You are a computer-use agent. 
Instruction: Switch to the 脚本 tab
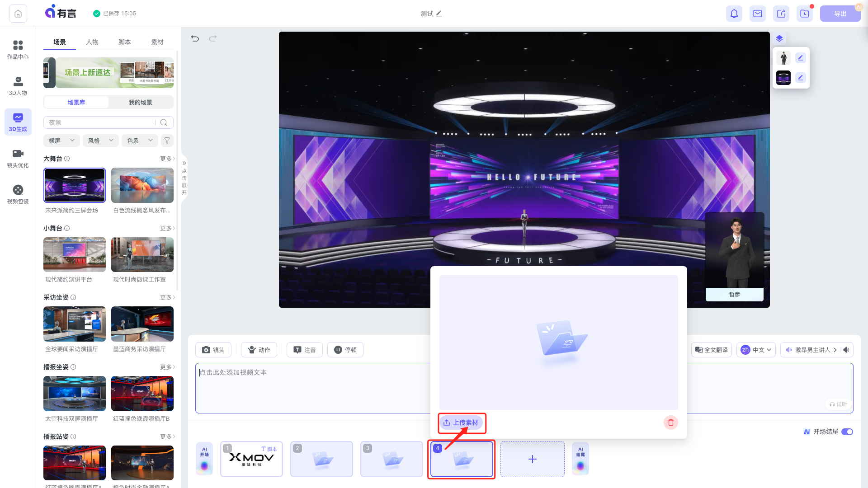125,42
